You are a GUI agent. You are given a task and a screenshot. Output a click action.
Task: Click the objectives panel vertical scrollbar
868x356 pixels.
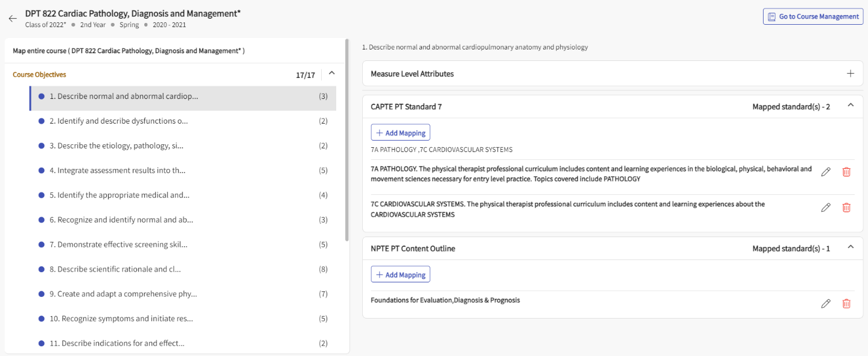pyautogui.click(x=346, y=139)
